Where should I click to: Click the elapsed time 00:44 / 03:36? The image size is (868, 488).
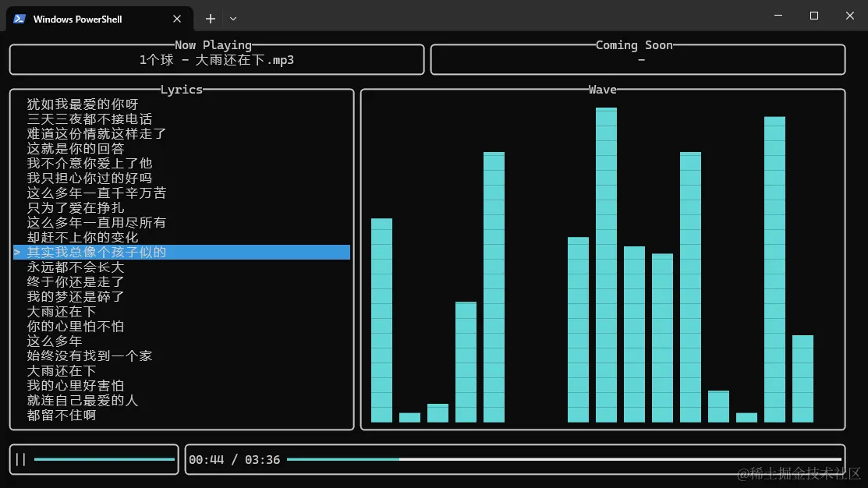[x=234, y=459]
